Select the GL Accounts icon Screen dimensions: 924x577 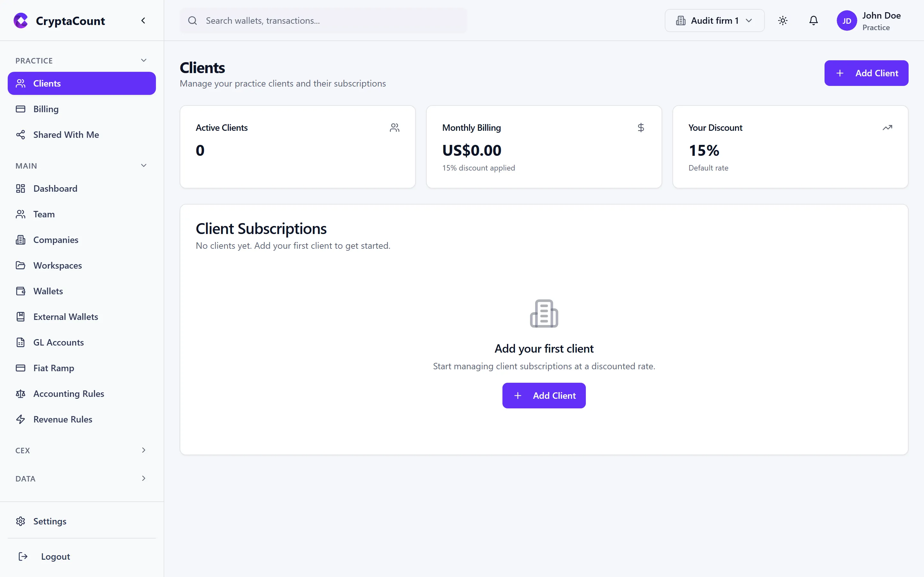click(21, 342)
